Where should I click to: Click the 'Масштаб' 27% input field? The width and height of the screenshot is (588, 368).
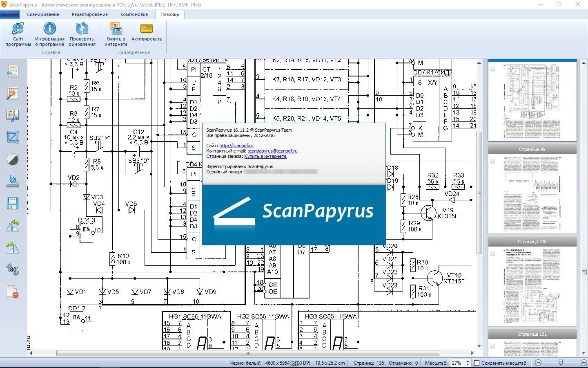(x=458, y=363)
